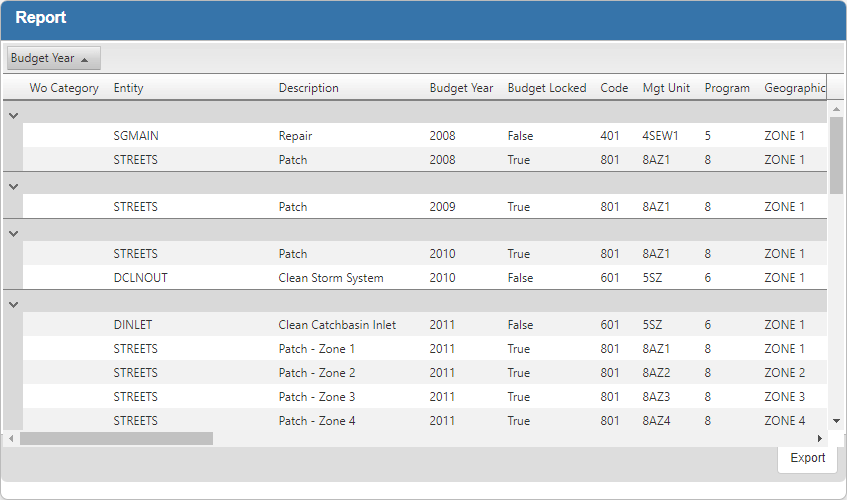Click the vertical scrollbar thumb
This screenshot has width=847, height=500.
pyautogui.click(x=836, y=155)
